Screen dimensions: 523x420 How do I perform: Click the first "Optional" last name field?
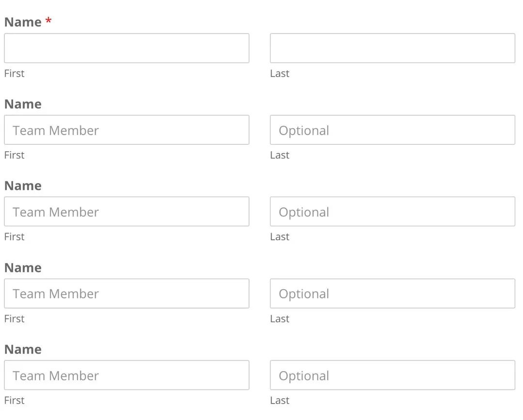click(x=392, y=130)
